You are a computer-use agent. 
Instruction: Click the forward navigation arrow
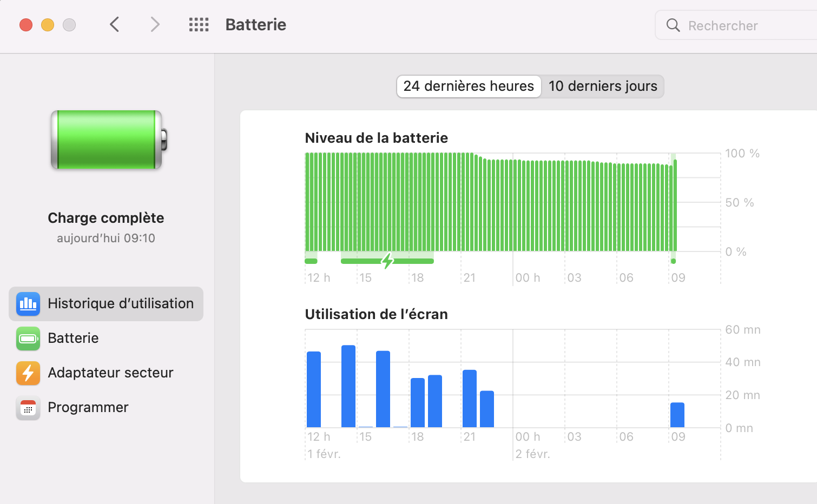[155, 24]
